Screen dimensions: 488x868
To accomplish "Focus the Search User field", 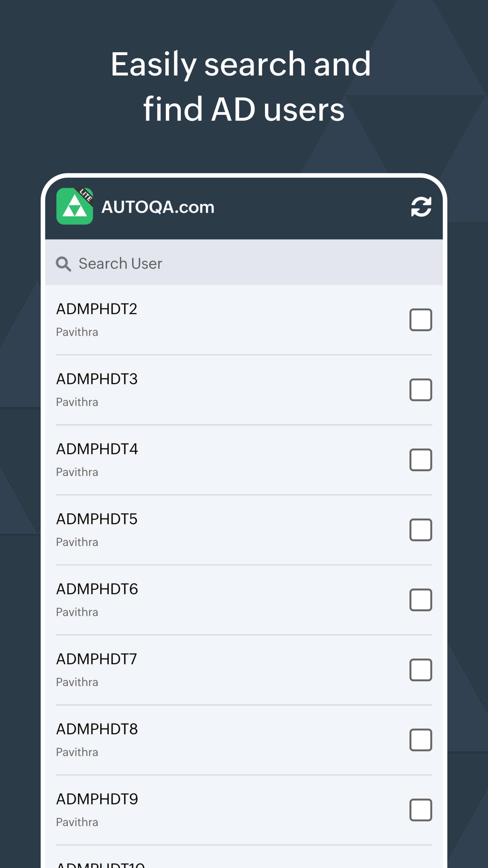I will point(236,264).
